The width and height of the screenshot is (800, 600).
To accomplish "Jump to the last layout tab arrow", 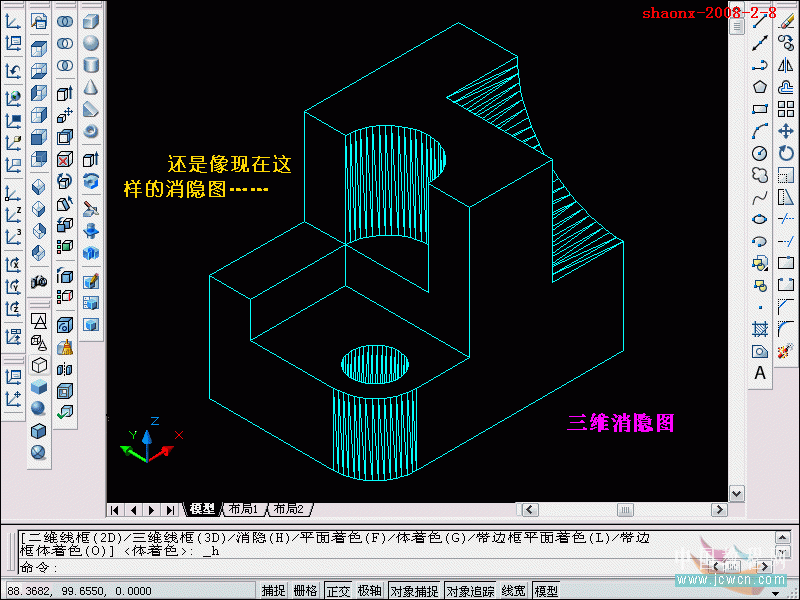I will 170,510.
